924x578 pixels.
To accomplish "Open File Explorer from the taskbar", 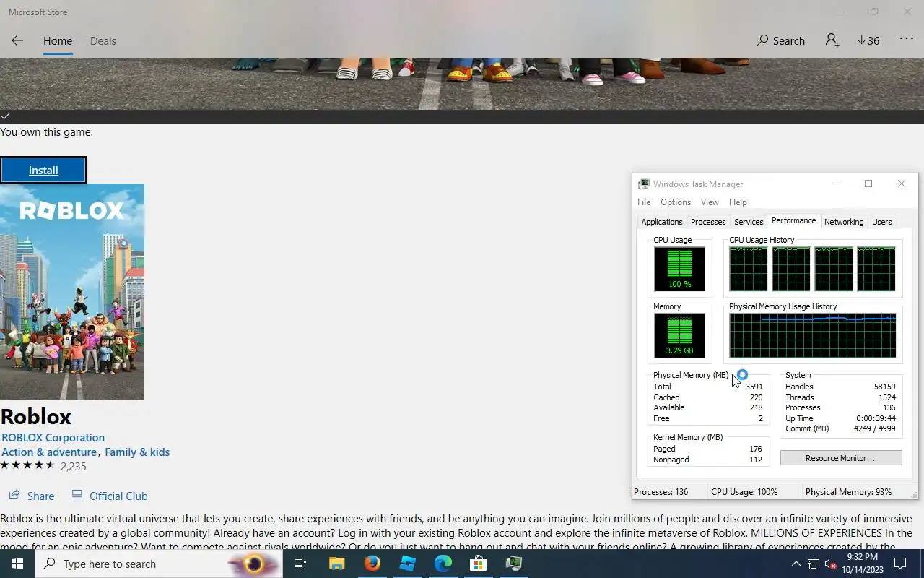I will click(336, 564).
